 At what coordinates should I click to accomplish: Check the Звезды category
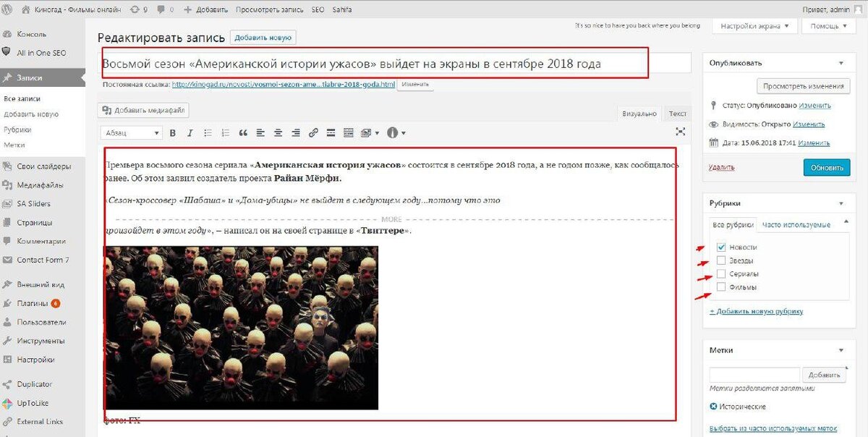click(720, 260)
